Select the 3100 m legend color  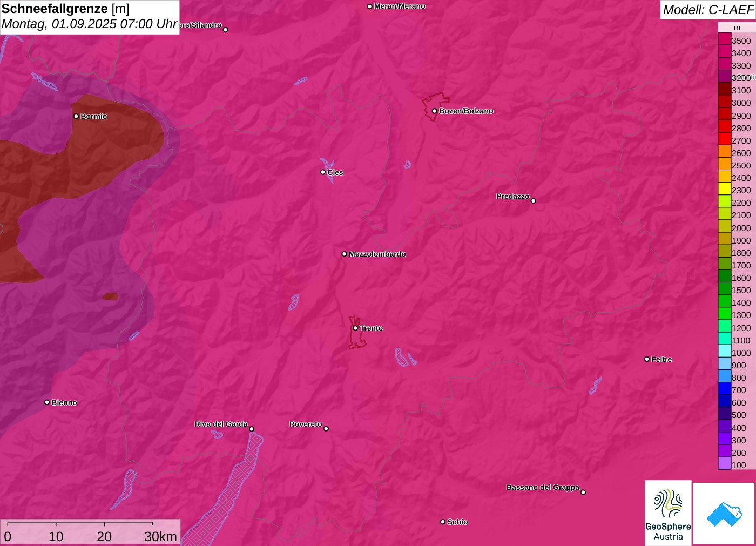pyautogui.click(x=725, y=89)
